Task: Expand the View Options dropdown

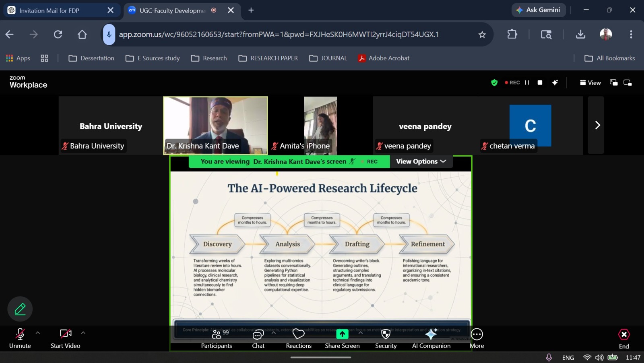Action: coord(421,161)
